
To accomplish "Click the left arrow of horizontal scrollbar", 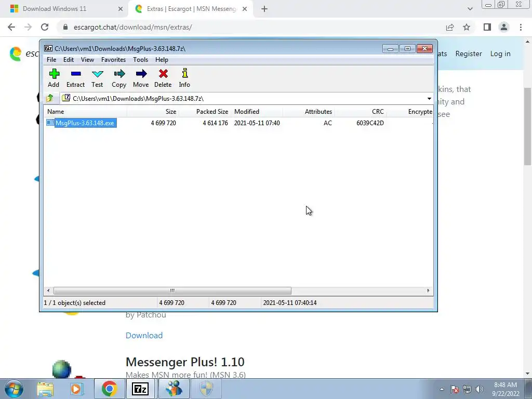I will [x=48, y=290].
